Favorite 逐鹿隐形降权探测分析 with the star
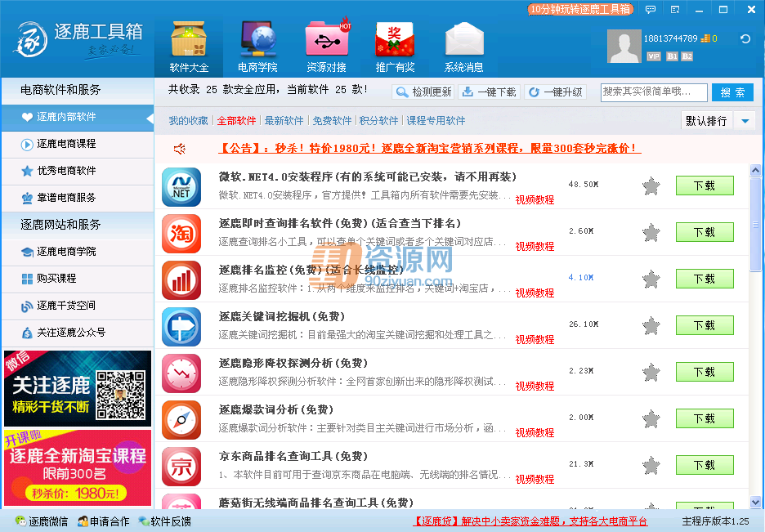Image resolution: width=765 pixels, height=532 pixels. pyautogui.click(x=651, y=372)
